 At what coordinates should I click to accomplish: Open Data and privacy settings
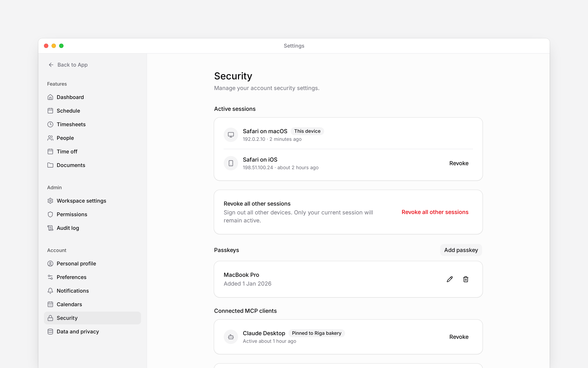click(92, 332)
